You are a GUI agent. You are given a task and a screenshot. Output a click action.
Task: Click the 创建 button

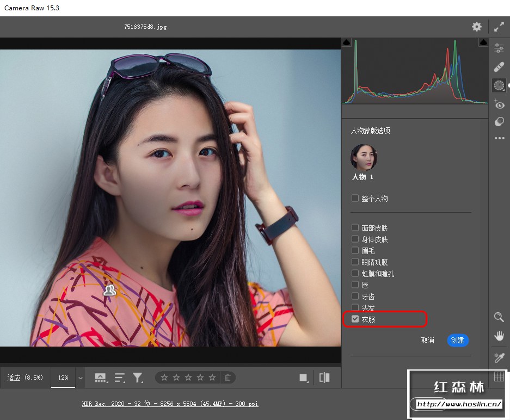point(458,340)
